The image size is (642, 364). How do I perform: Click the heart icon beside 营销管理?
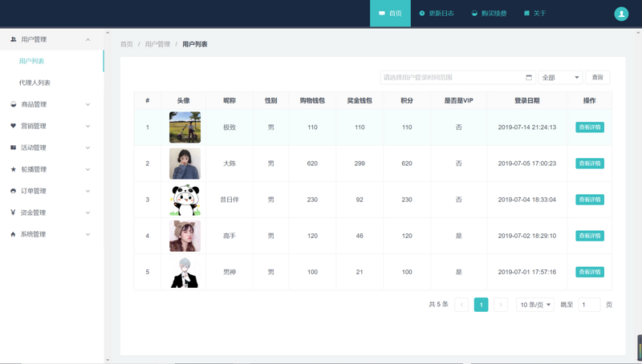coord(13,126)
